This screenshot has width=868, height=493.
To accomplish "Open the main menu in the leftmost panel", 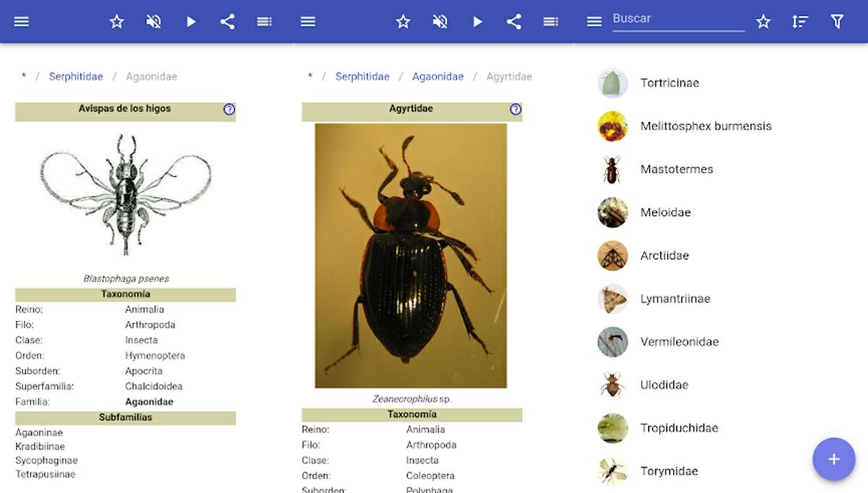I will 21,21.
